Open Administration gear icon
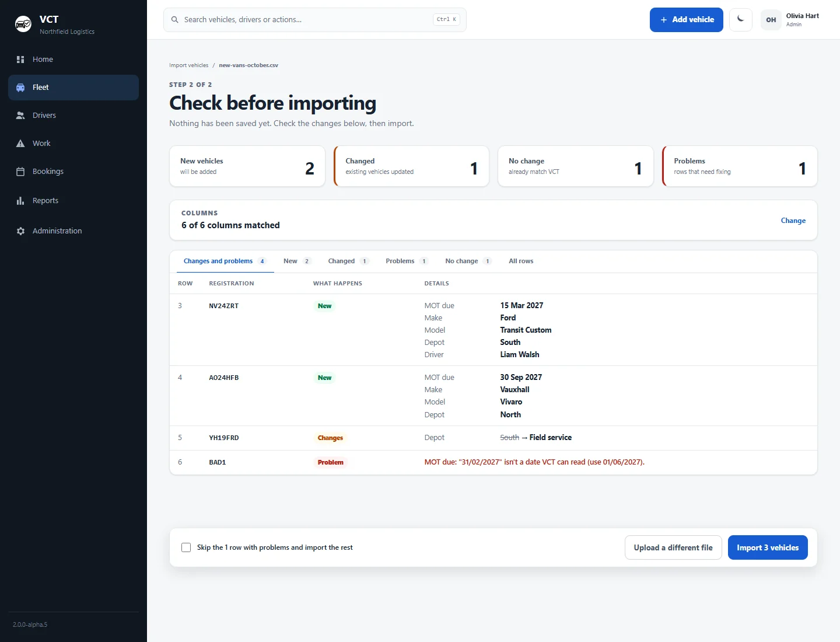This screenshot has height=642, width=840. pyautogui.click(x=20, y=231)
